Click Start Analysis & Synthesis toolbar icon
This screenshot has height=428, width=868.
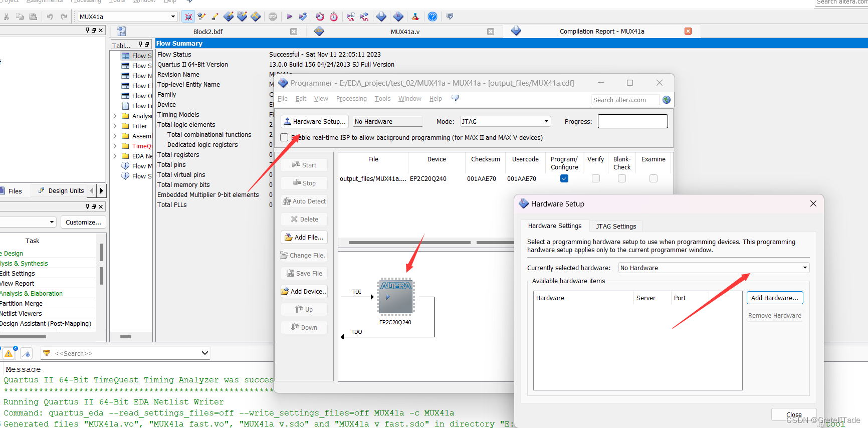click(303, 17)
